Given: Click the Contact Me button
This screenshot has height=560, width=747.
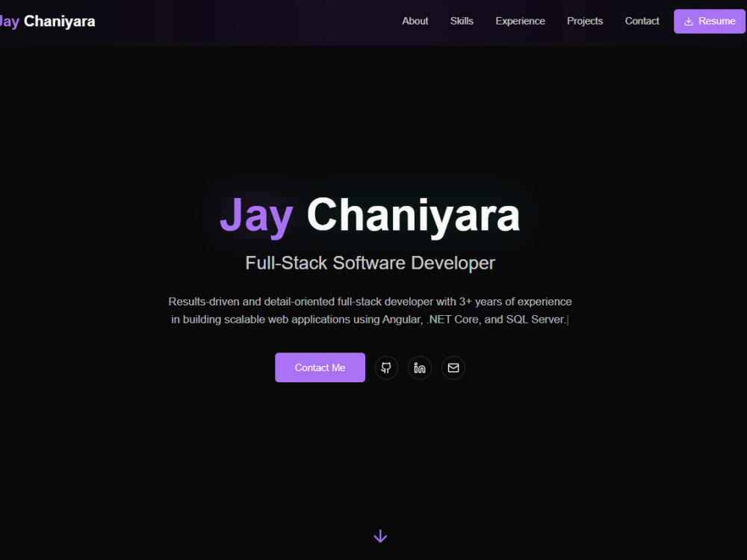Looking at the screenshot, I should coord(320,367).
